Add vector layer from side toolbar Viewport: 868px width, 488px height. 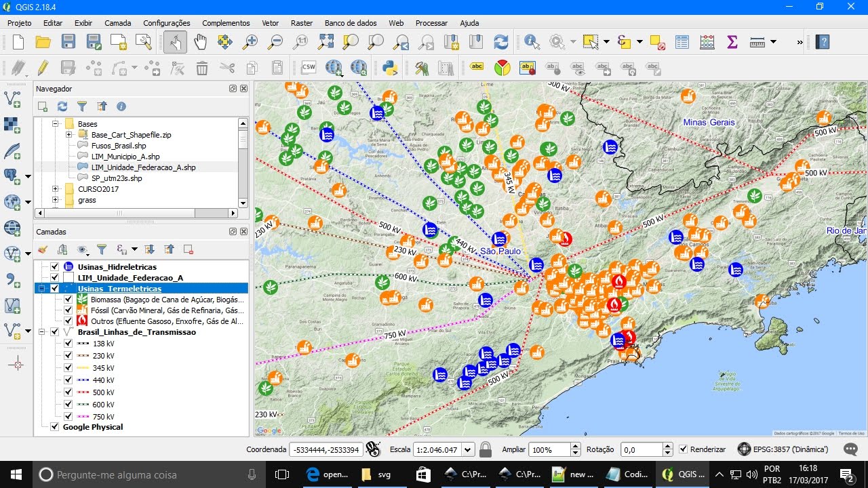coord(12,99)
